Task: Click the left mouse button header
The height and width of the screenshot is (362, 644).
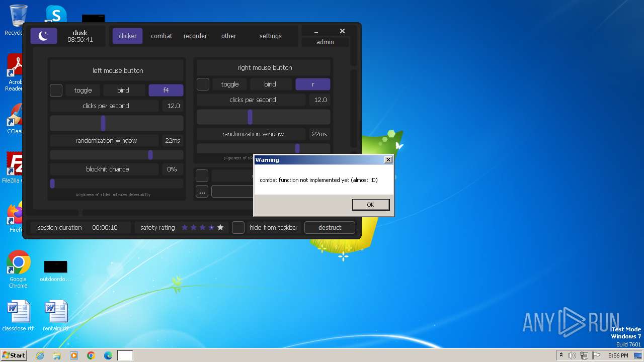Action: (118, 70)
